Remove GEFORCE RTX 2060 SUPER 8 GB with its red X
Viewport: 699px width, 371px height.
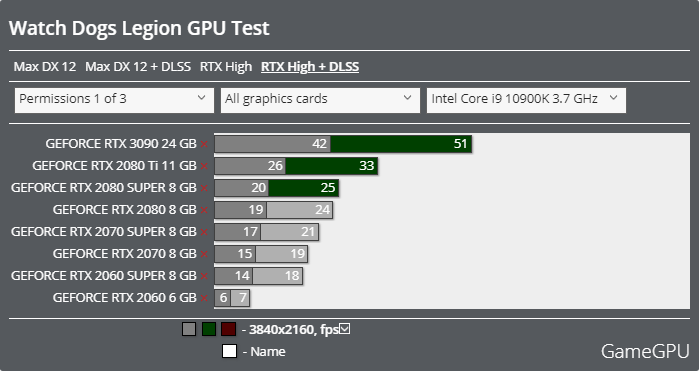point(204,276)
